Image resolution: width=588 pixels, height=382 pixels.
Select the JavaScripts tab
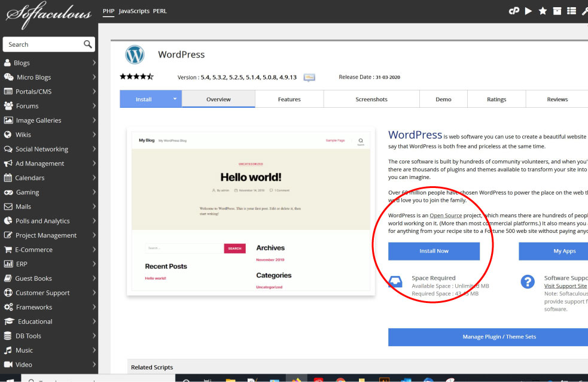tap(134, 11)
